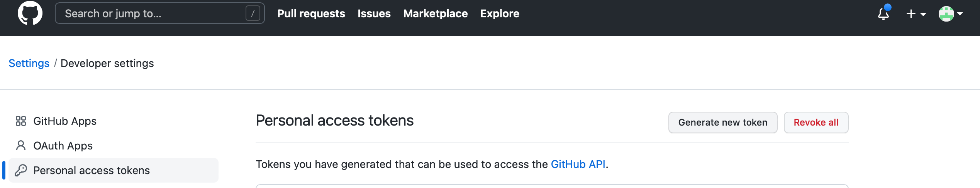
Task: Click the GitHub Octocat logo
Action: [x=30, y=13]
